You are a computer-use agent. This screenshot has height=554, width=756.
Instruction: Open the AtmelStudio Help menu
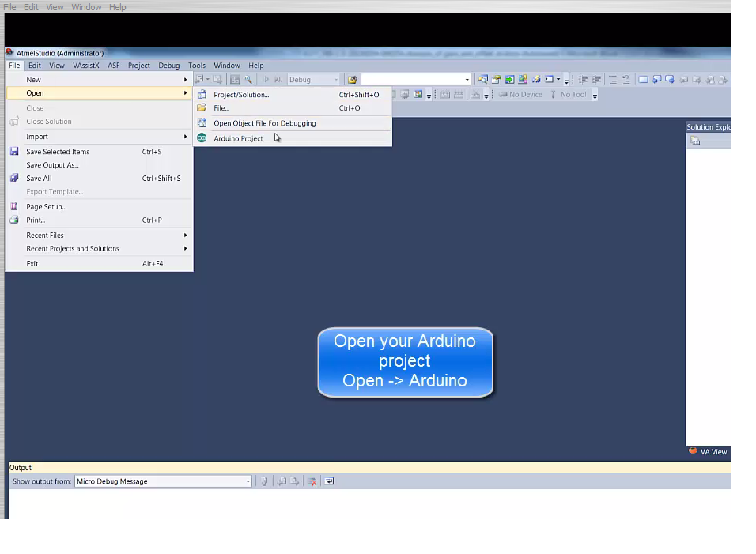[256, 66]
